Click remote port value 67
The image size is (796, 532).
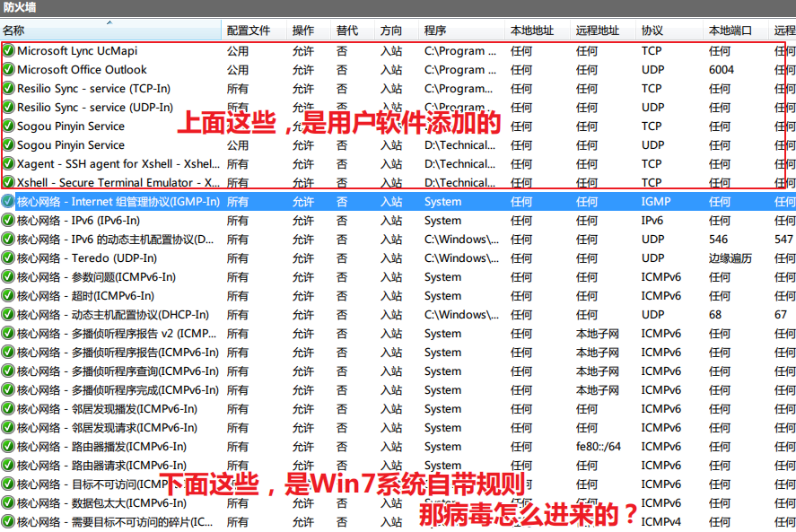tap(781, 315)
